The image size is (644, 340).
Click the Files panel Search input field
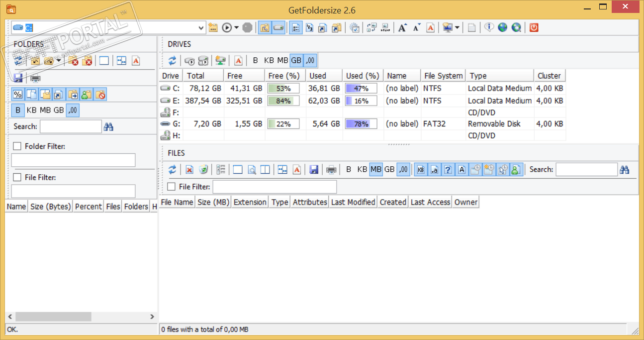(586, 170)
